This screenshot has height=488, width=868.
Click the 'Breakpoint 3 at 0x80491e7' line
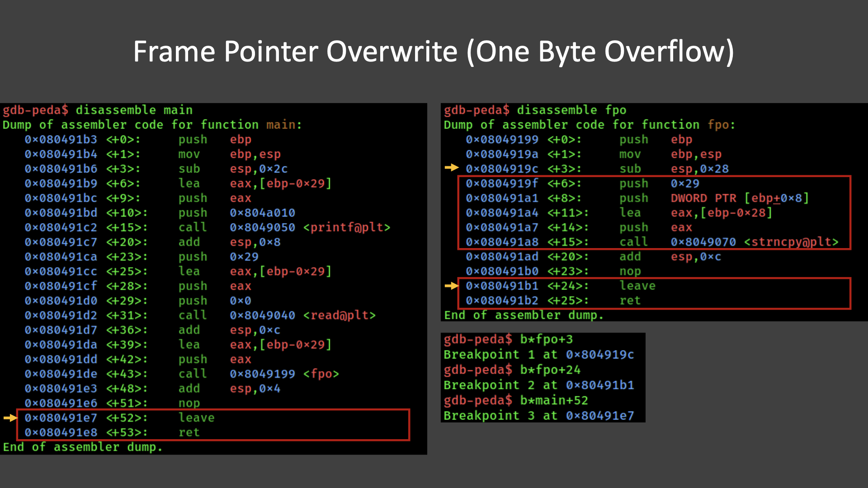(538, 416)
